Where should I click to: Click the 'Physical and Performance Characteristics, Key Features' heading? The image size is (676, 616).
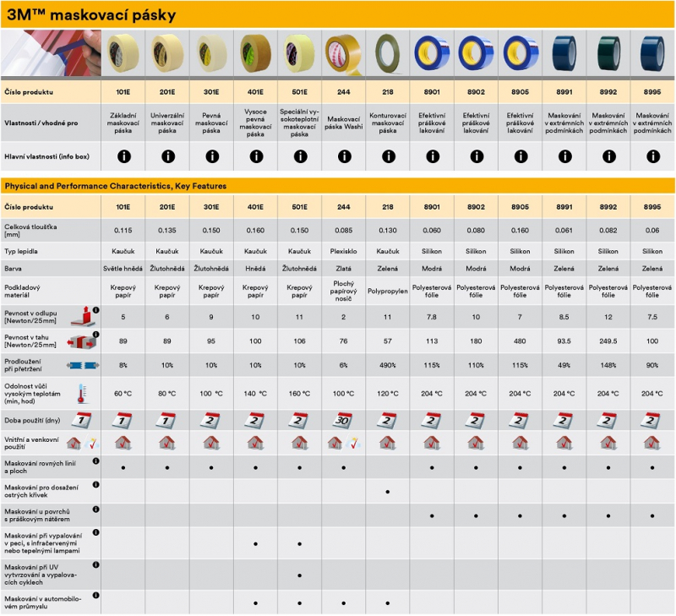click(x=116, y=186)
